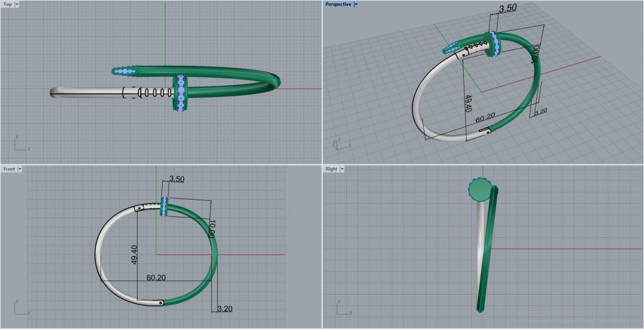Click the XY axis icon in Top viewport
Screen dimensions: 644x329
coord(19,143)
